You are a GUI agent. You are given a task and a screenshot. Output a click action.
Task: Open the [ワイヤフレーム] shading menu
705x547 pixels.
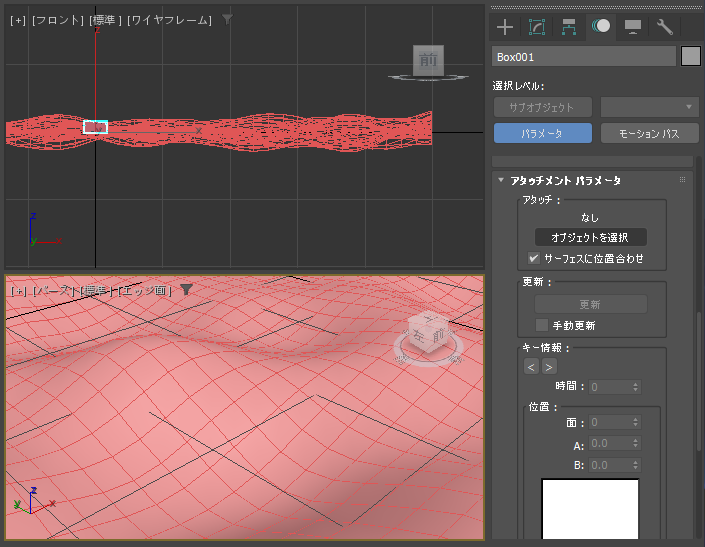click(169, 20)
